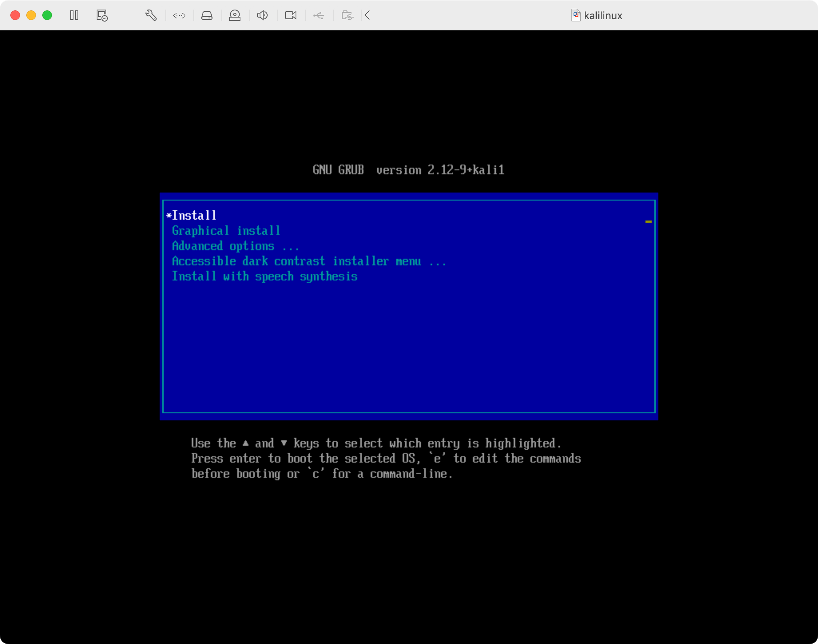Screen dimensions: 818x644
Task: Click the kalilinux document proxy icon
Action: (x=576, y=15)
